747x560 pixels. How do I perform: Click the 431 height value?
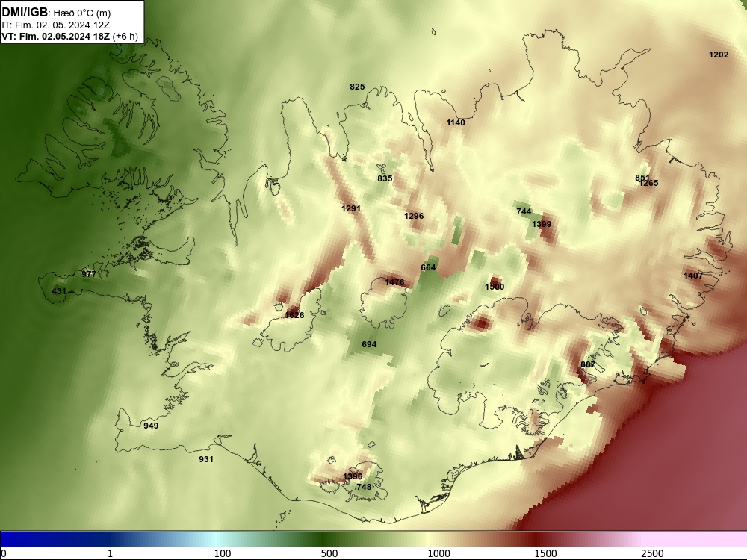click(59, 291)
